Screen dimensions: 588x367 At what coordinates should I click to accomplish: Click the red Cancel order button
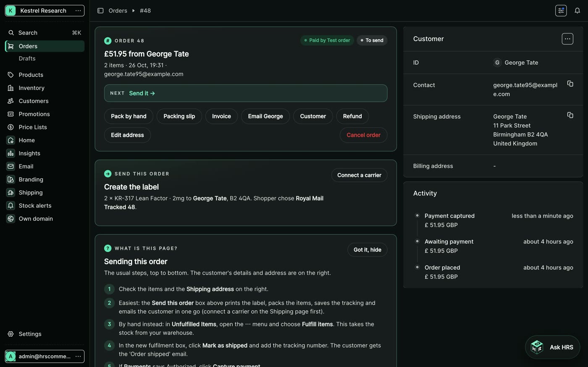point(363,135)
